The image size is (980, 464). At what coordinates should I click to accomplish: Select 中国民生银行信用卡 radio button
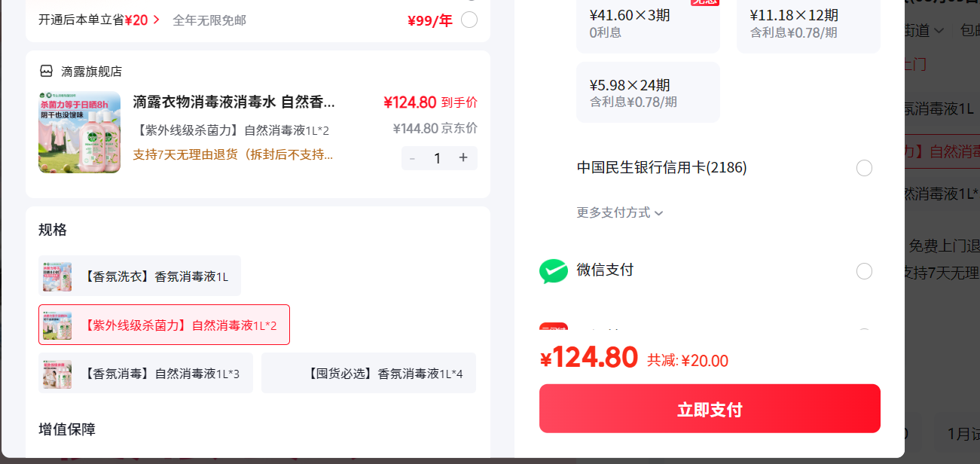[x=865, y=168]
